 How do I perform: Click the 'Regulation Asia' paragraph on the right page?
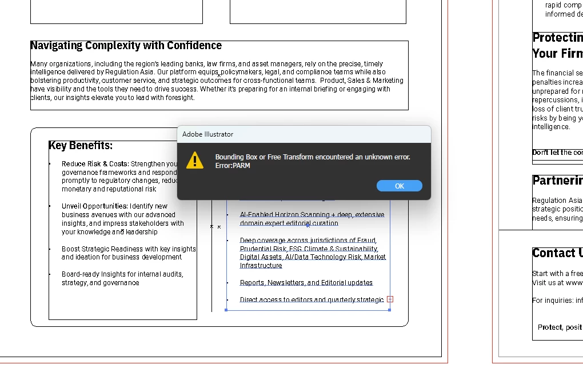pyautogui.click(x=557, y=209)
